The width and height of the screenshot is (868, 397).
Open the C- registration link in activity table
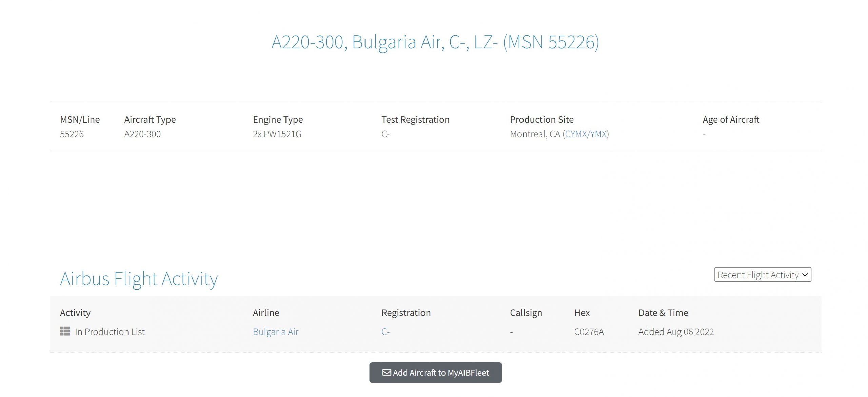pos(386,331)
